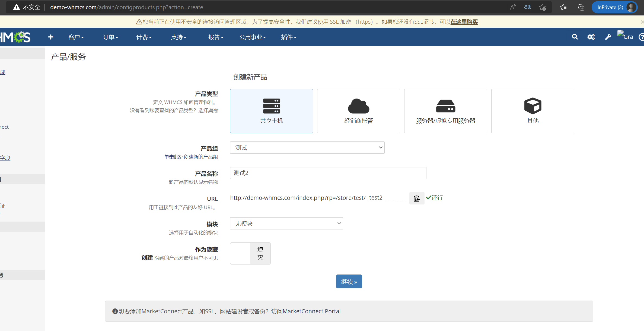Open the 在这里购买 SSL purchase link
The width and height of the screenshot is (644, 331).
pos(464,22)
